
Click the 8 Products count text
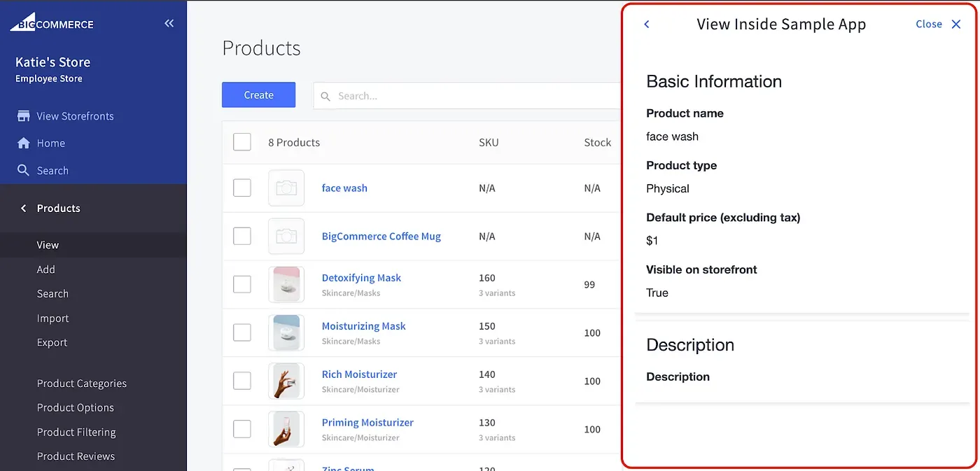294,142
